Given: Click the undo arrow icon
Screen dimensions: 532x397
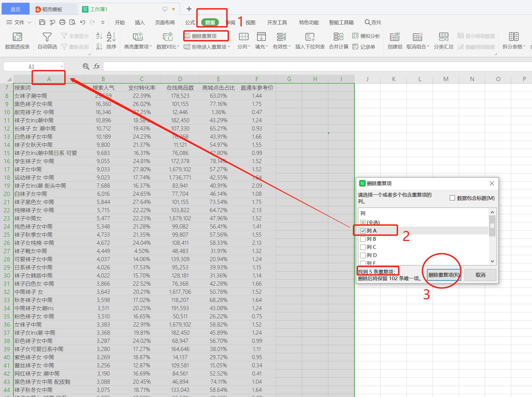Looking at the screenshot, I should 83,22.
